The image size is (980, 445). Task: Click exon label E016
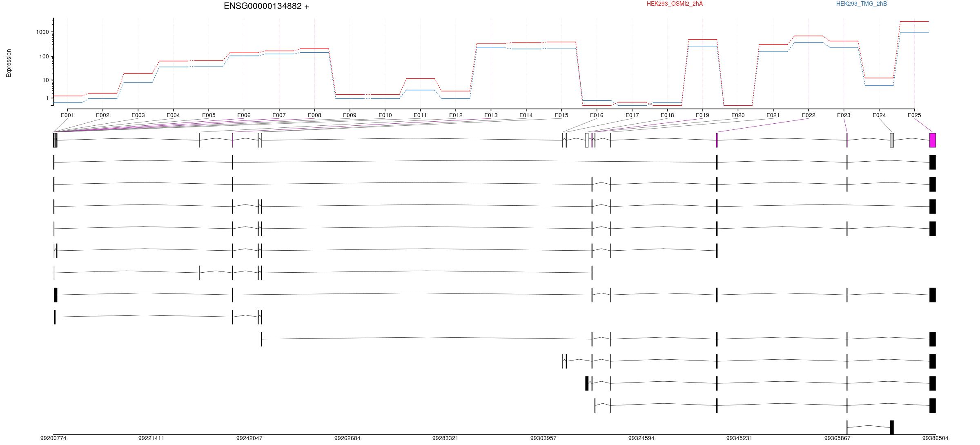click(597, 115)
